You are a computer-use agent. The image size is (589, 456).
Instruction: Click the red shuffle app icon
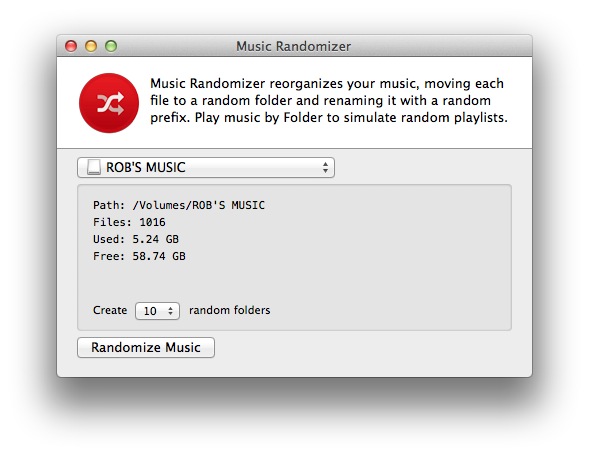coord(109,103)
